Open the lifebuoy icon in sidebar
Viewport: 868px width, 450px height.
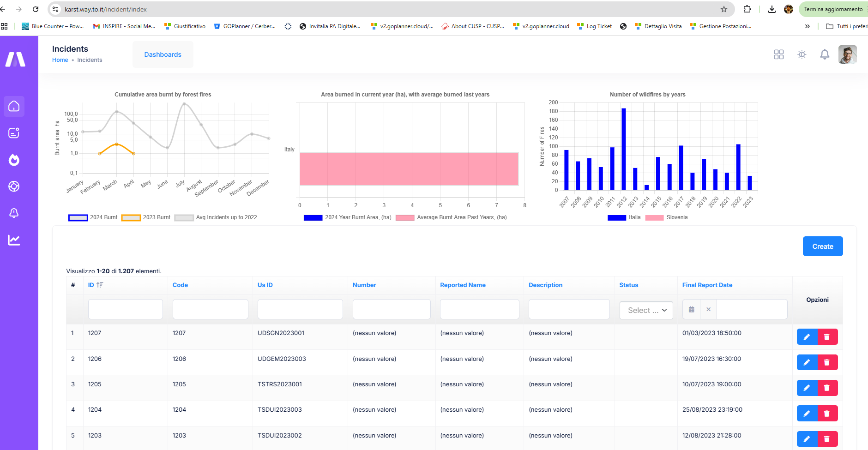click(14, 186)
